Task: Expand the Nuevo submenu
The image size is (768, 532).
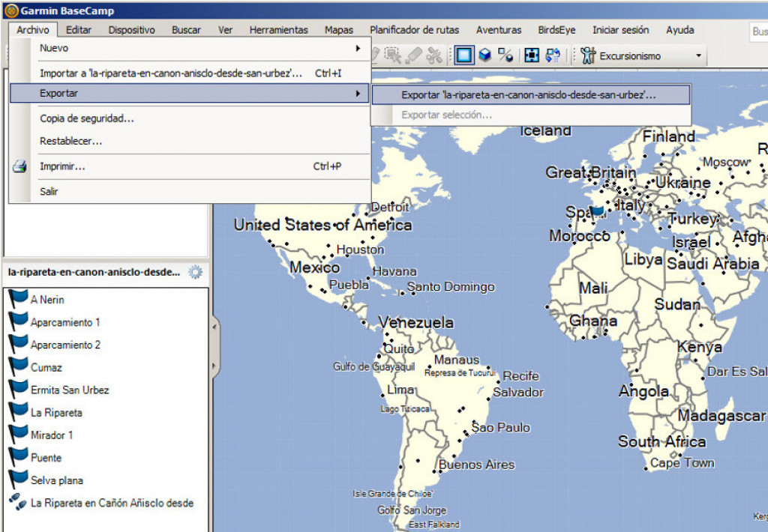Action: tap(188, 48)
